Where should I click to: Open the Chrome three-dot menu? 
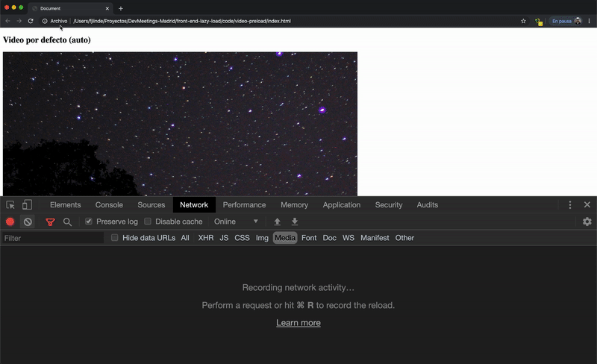point(589,21)
